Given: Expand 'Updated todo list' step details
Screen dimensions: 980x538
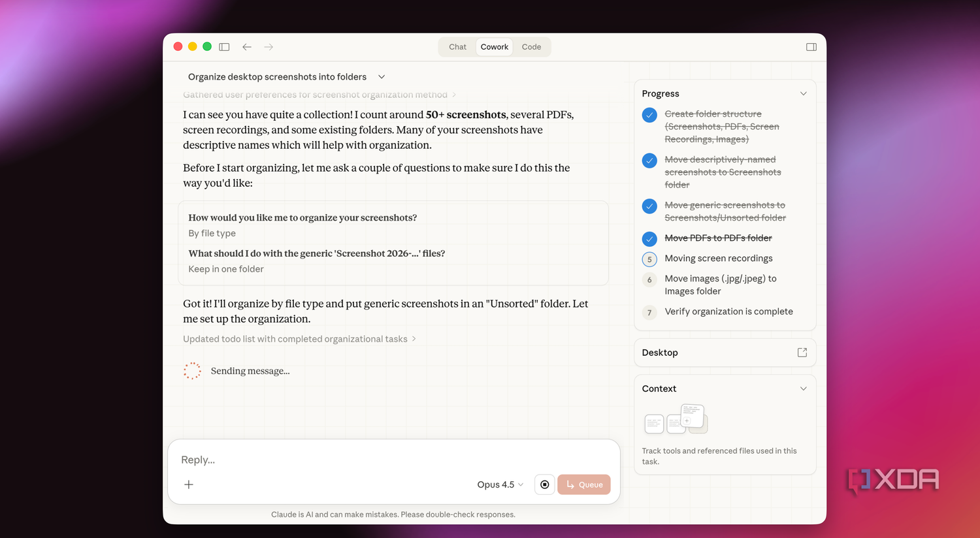Looking at the screenshot, I should point(299,339).
